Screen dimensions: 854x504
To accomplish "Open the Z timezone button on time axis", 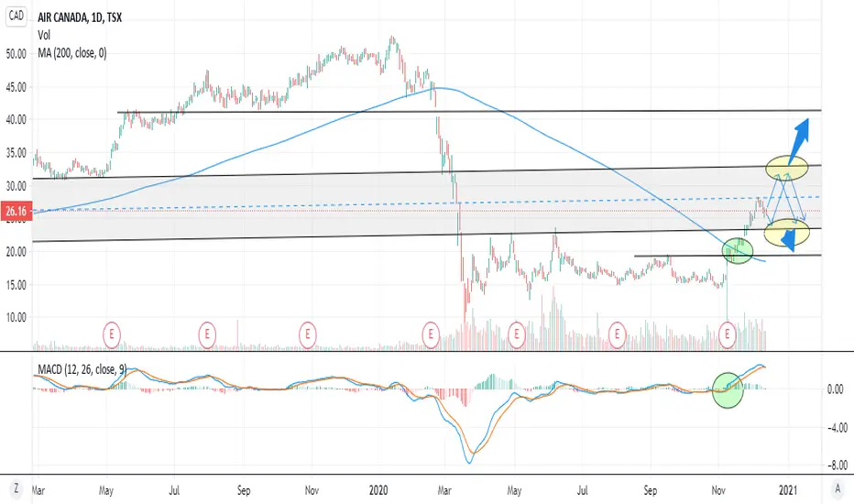I will [16, 488].
